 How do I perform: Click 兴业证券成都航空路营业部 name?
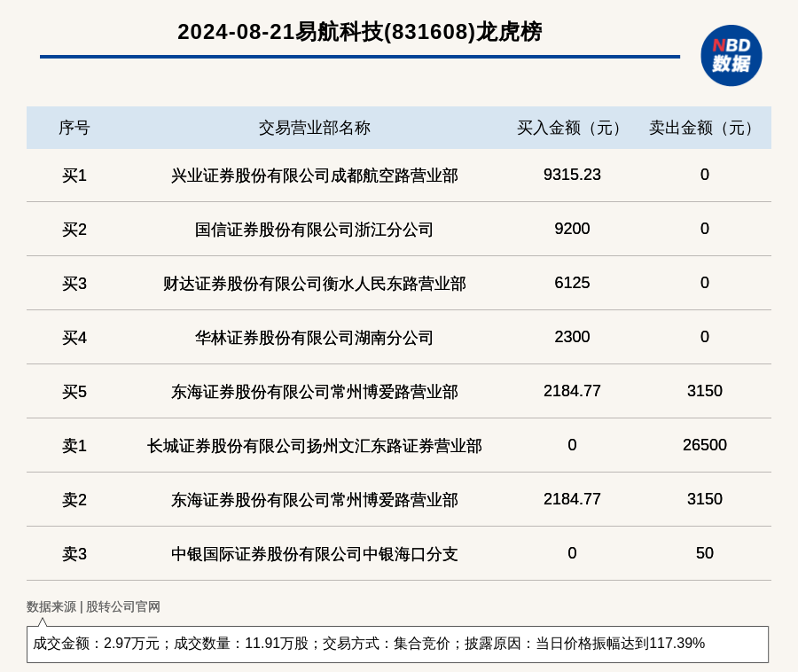point(314,176)
